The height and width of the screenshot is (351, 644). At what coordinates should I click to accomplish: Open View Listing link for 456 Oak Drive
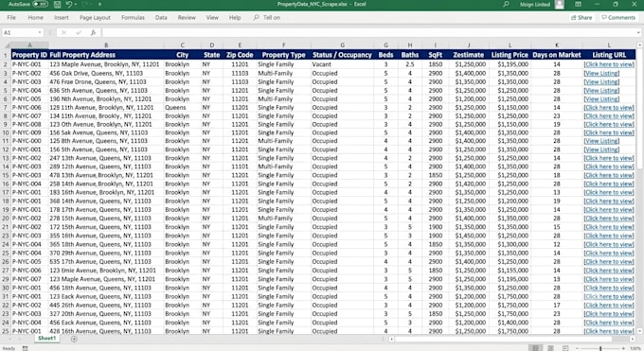click(601, 73)
